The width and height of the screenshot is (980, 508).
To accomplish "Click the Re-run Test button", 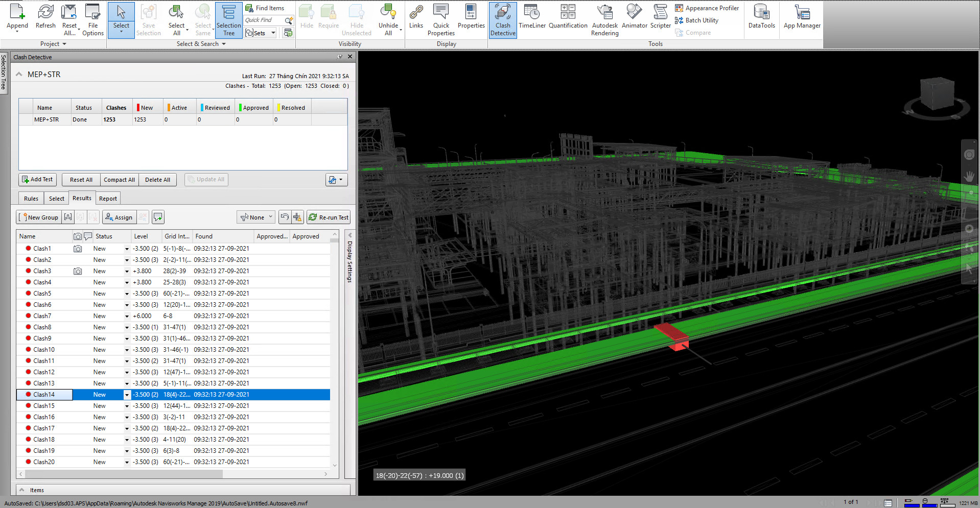I will [329, 217].
